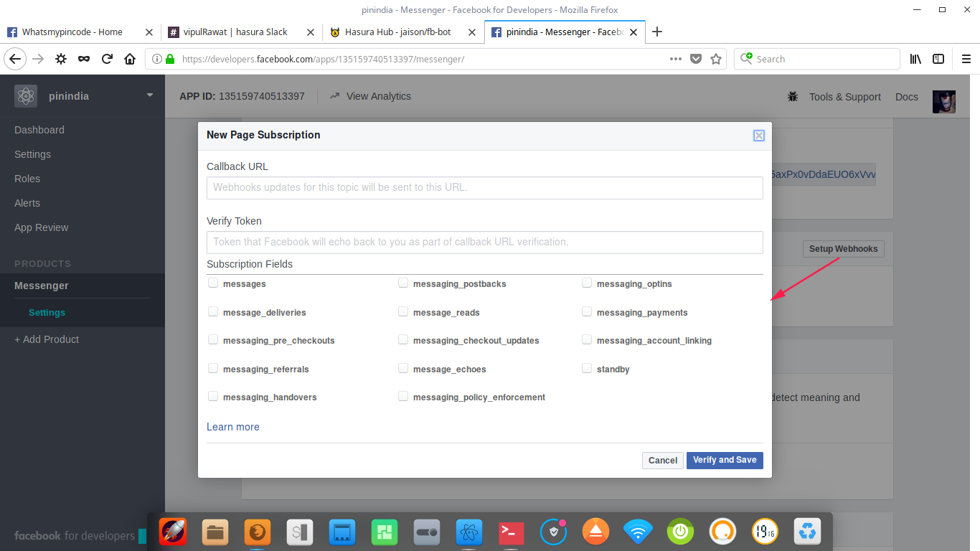Open the Firefox hamburger menu
Image resolution: width=980 pixels, height=551 pixels.
click(966, 59)
